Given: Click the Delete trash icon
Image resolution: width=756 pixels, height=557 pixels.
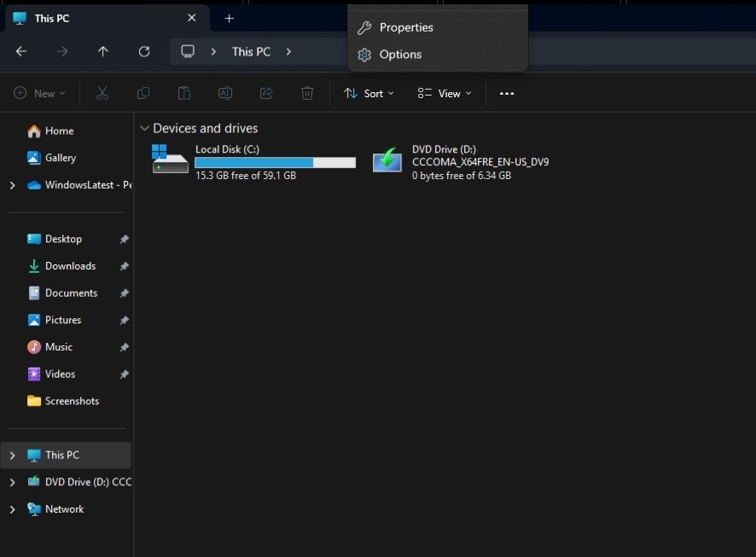Looking at the screenshot, I should 307,93.
